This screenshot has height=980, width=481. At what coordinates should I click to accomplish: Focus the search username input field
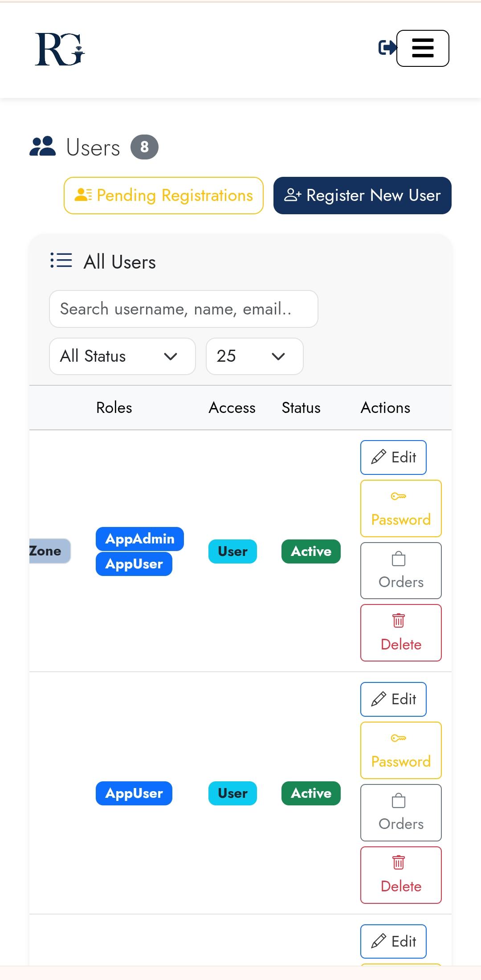[183, 309]
